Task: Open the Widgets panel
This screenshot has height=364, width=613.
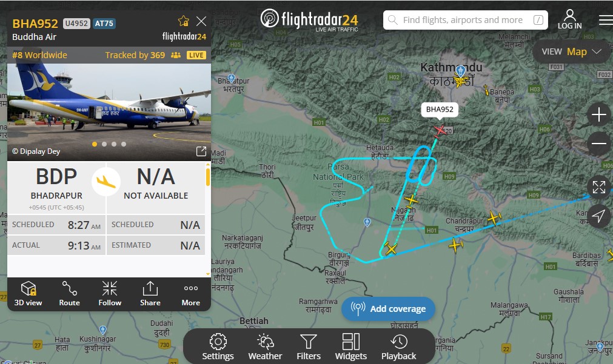Action: coord(350,346)
